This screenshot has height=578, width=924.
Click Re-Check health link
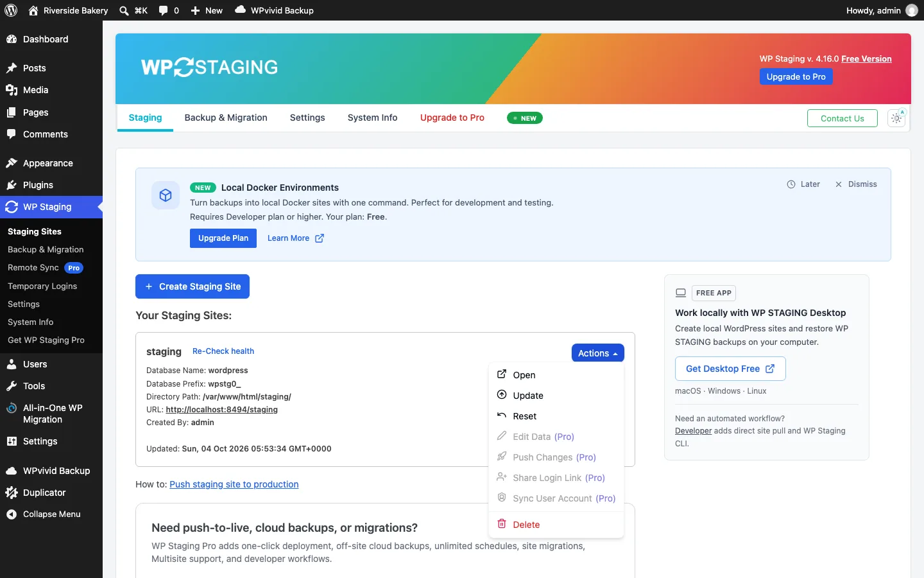[x=223, y=351]
